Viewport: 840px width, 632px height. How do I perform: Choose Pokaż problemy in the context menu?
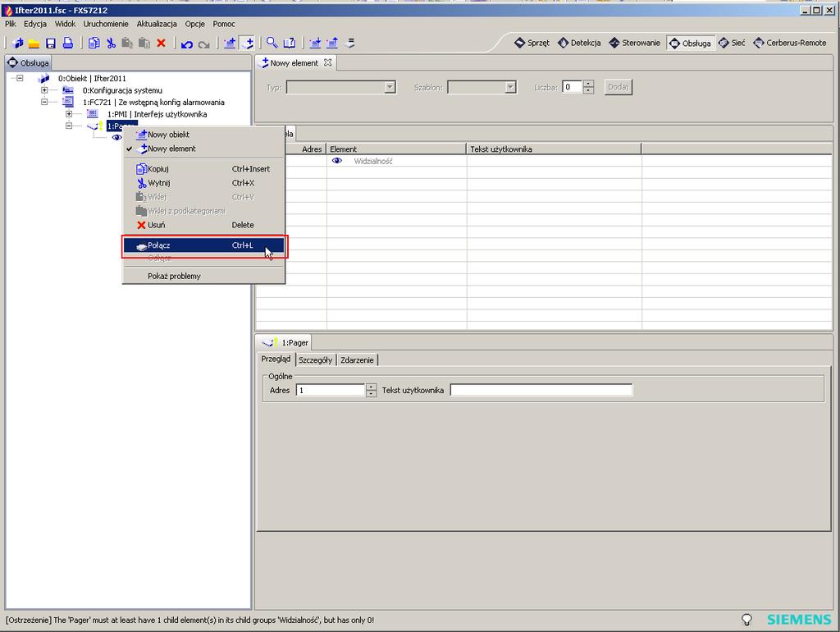(203, 276)
